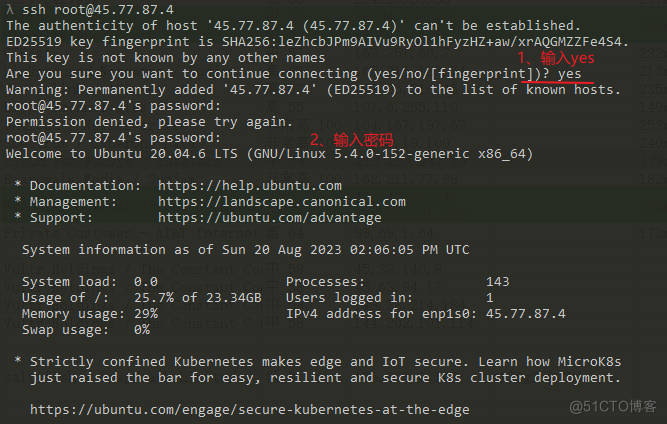The width and height of the screenshot is (667, 424).
Task: Click the Memory usage 29% value
Action: pos(145,314)
